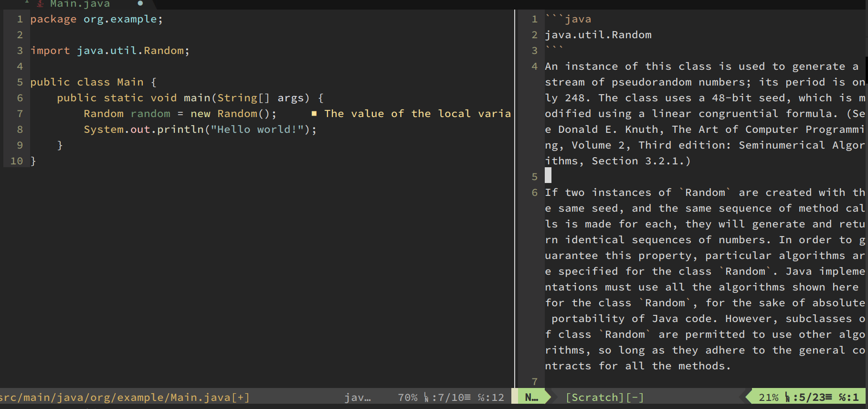The width and height of the screenshot is (868, 409).
Task: Click the Java file icon in tab
Action: [x=41, y=3]
